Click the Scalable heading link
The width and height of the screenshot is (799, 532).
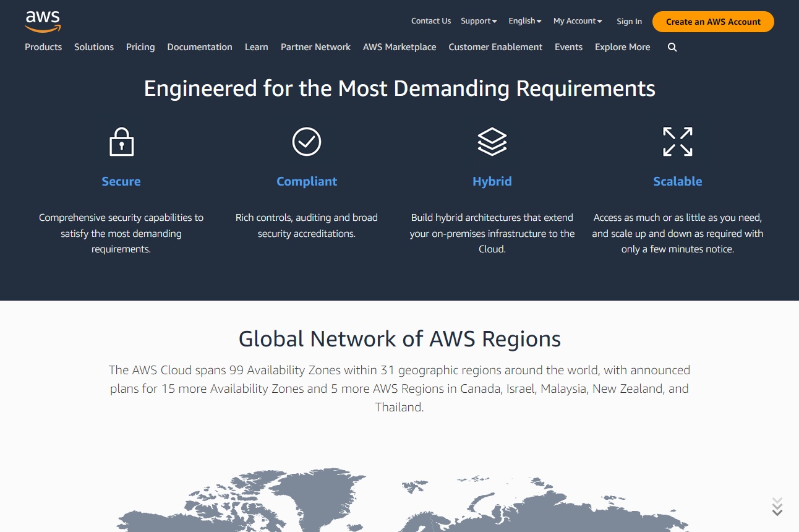pos(678,181)
